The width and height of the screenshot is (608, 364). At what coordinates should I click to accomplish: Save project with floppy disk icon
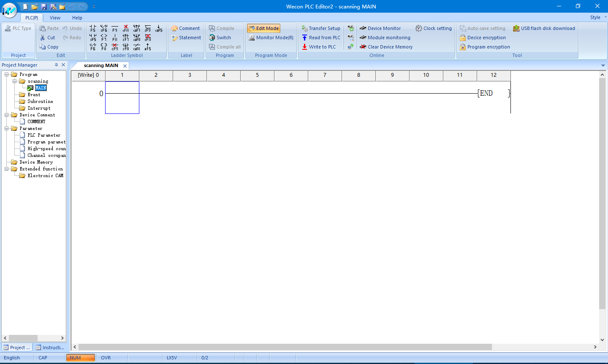coord(44,7)
